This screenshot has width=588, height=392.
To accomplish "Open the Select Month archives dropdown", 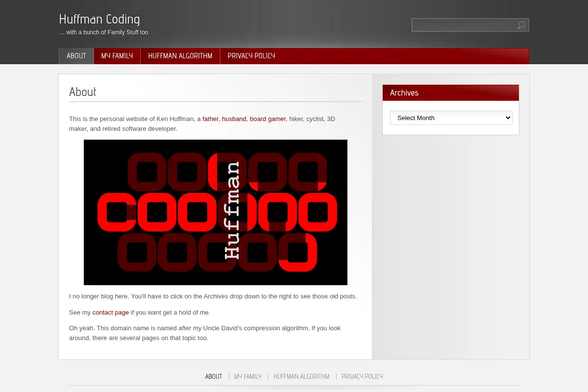I will click(x=451, y=118).
